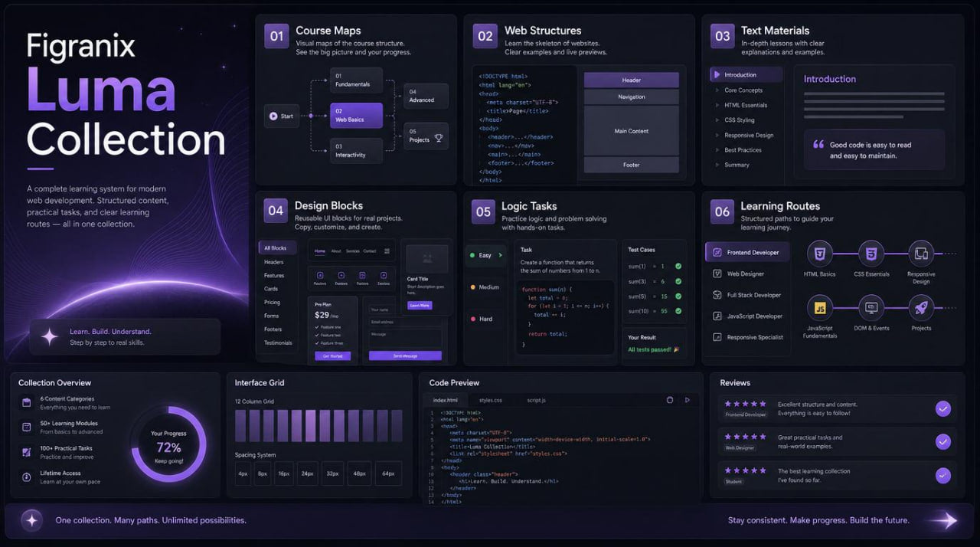This screenshot has height=547, width=980.
Task: Click the glowing arrow at bottom right
Action: 942,521
